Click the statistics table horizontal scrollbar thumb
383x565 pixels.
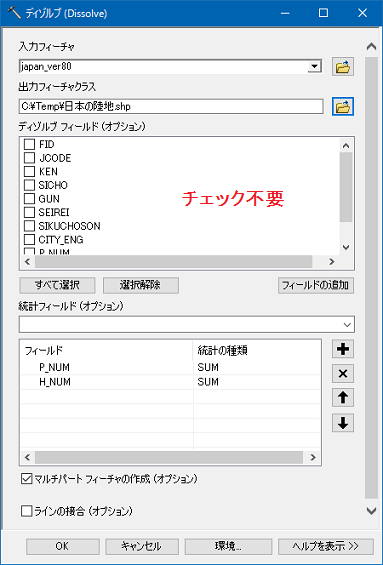tap(169, 458)
